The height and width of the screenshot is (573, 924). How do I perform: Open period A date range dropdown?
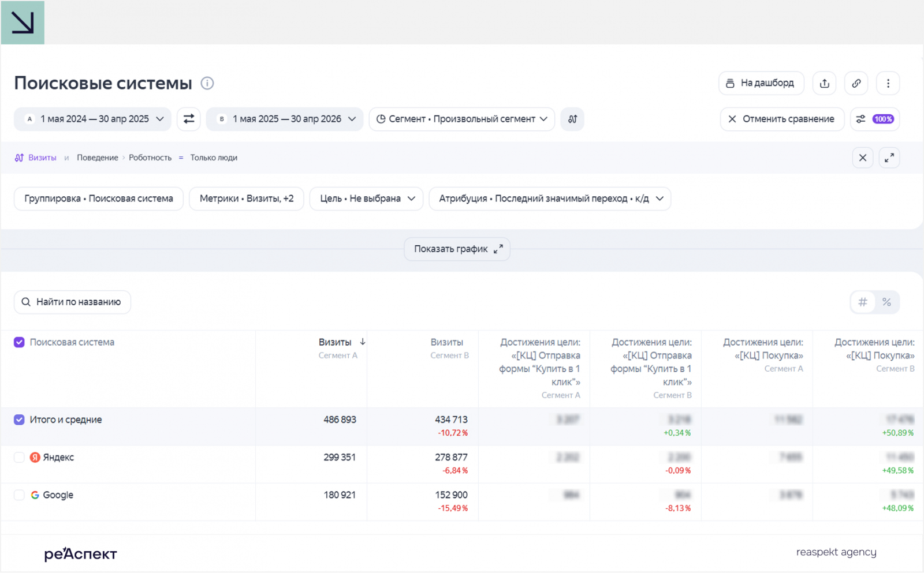pyautogui.click(x=92, y=119)
